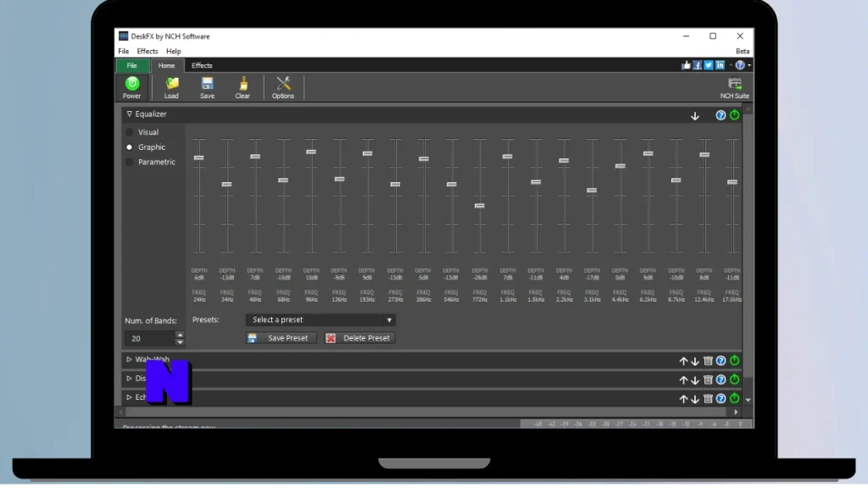Open the green File tab
Image resolution: width=868 pixels, height=488 pixels.
(x=131, y=65)
